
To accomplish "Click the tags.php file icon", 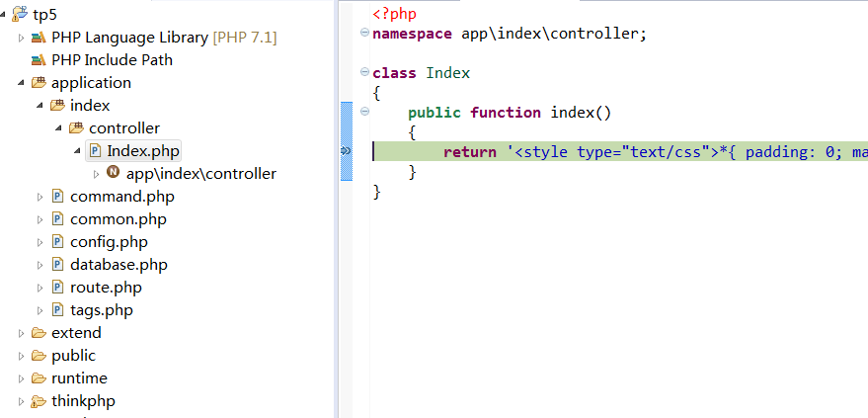I will coord(57,309).
